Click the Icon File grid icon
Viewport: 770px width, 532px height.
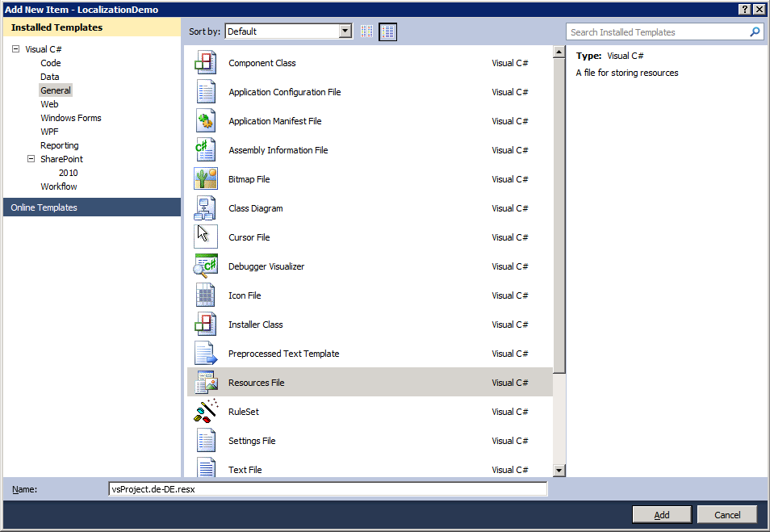point(205,295)
